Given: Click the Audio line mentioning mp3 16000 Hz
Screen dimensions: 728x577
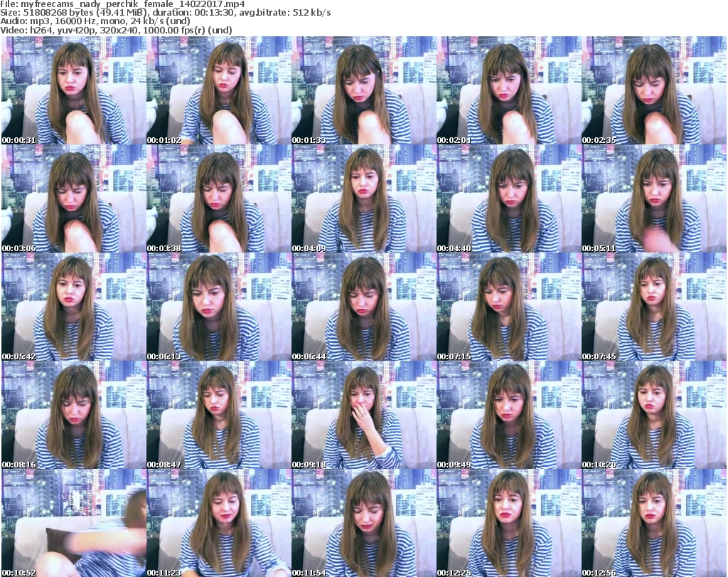Looking at the screenshot, I should click(x=95, y=21).
